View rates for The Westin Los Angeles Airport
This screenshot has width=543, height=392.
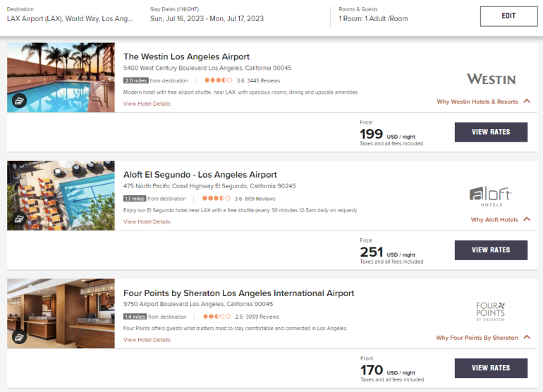tap(491, 132)
